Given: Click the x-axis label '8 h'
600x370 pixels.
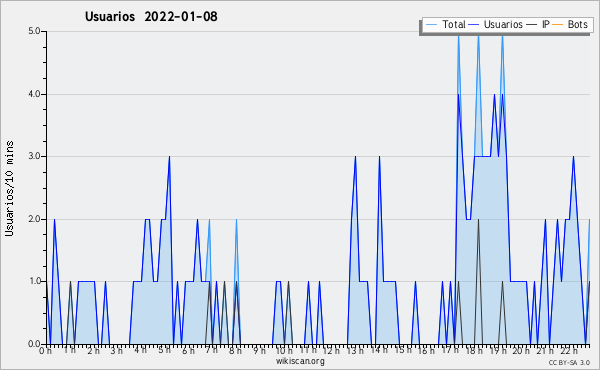Looking at the screenshot, I should 235,350.
